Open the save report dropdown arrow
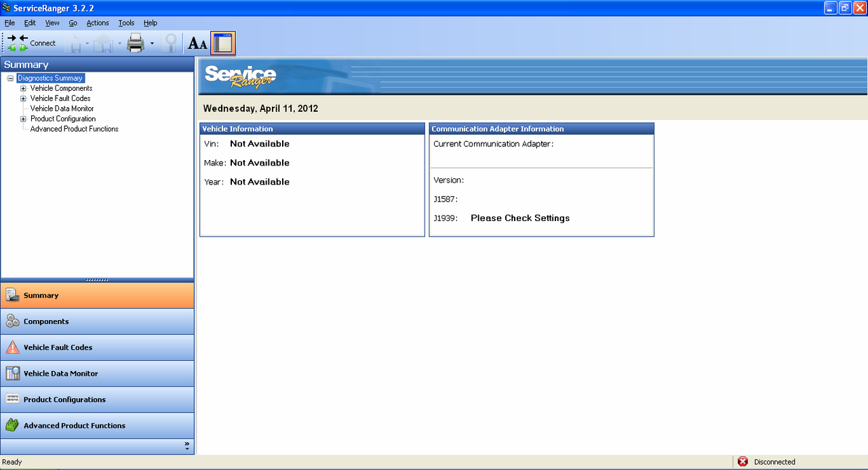 coord(87,43)
